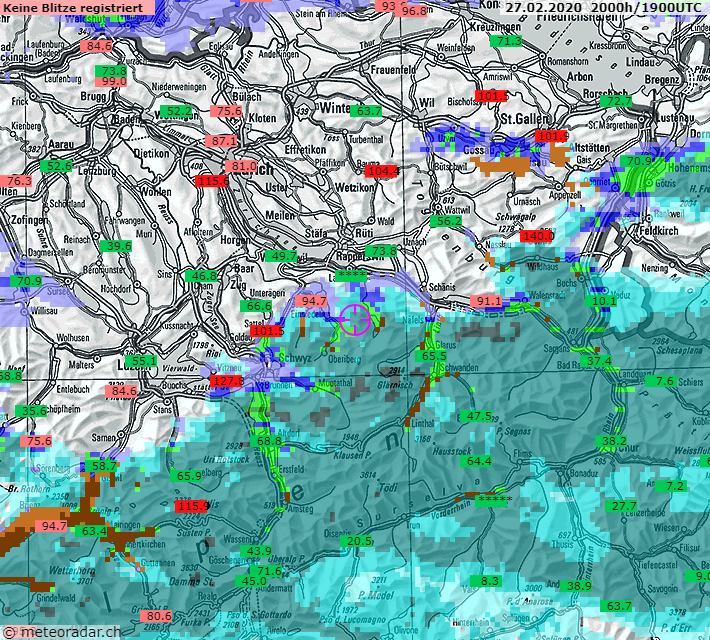
Task: Click the green 52.6 value near Aarau
Action: pyautogui.click(x=56, y=166)
